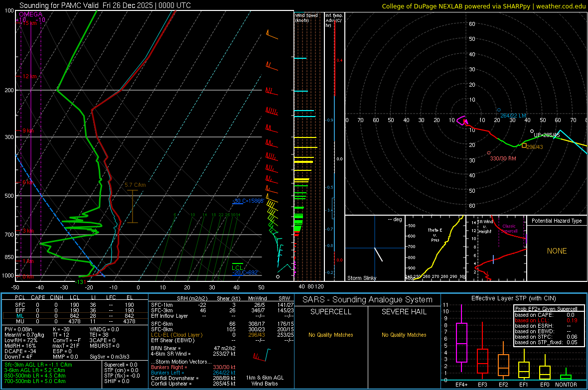Click the '-30 C=15866'' level label

coord(248,201)
